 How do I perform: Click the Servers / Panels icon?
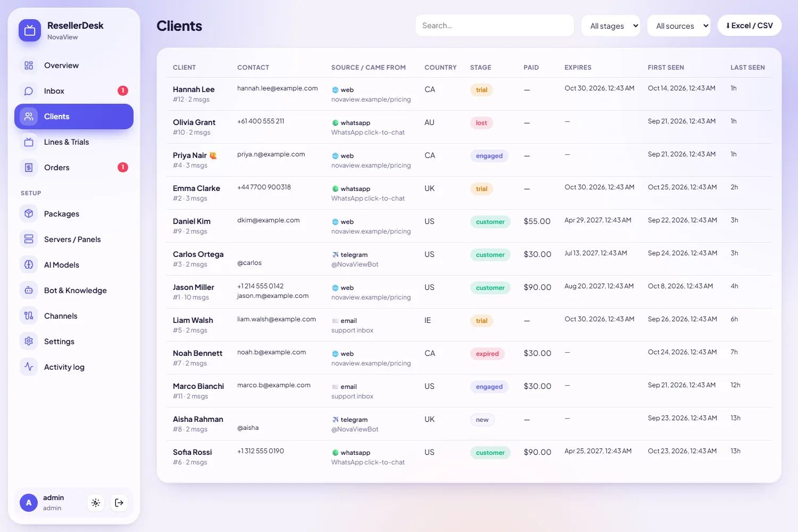click(x=29, y=239)
